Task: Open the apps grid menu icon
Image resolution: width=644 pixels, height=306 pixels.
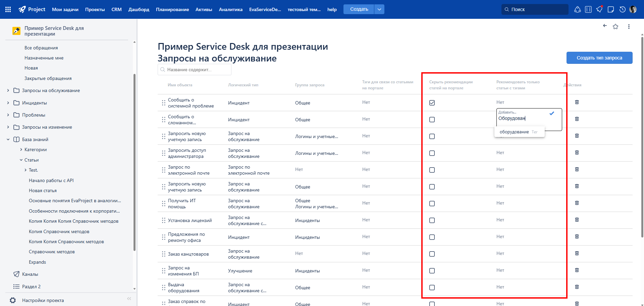Action: (x=8, y=9)
